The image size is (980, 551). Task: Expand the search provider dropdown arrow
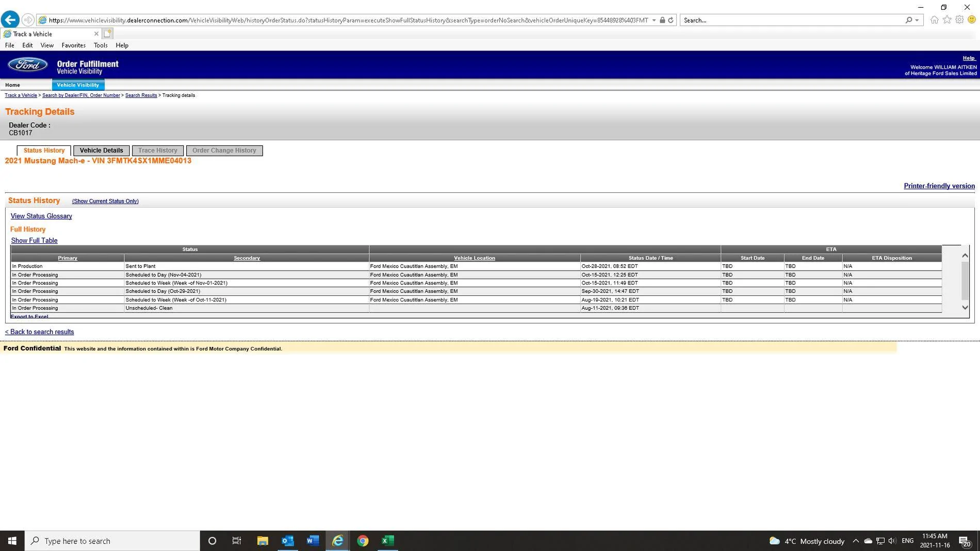coord(917,20)
